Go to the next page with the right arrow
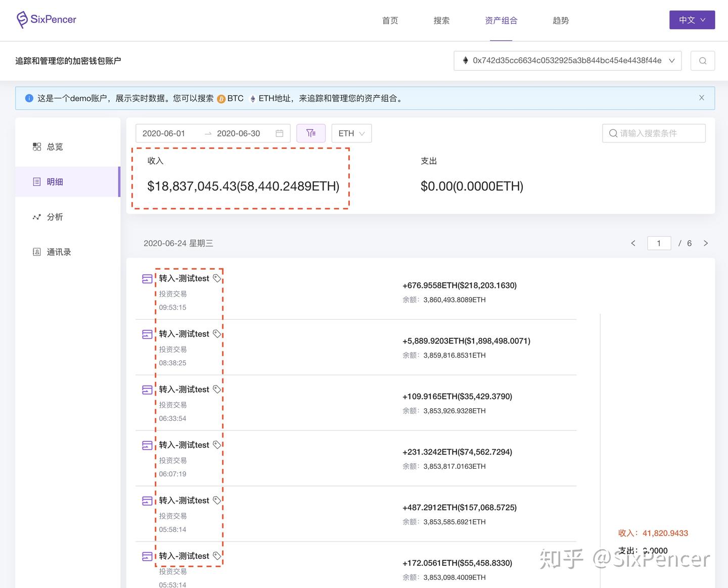The image size is (728, 588). (706, 243)
